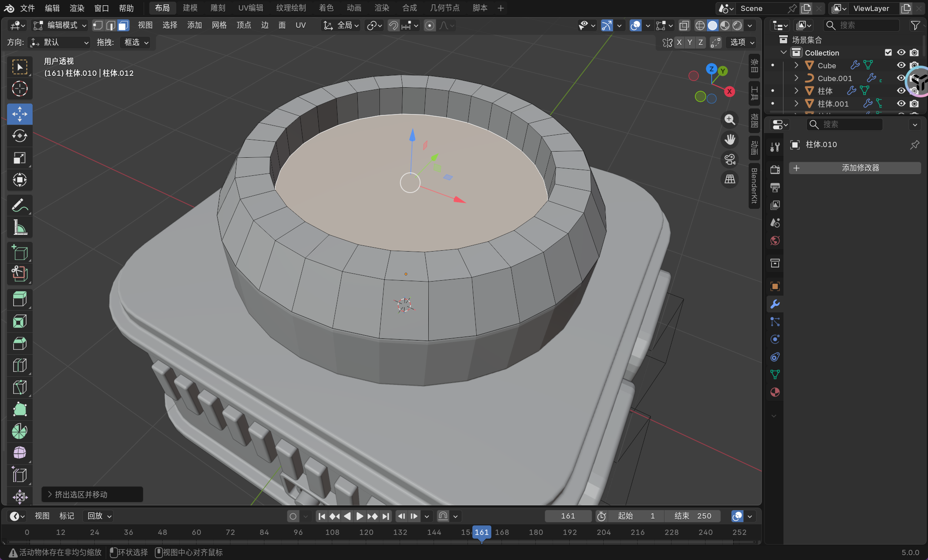
Task: Select the Annotate pencil tool
Action: coord(19,205)
